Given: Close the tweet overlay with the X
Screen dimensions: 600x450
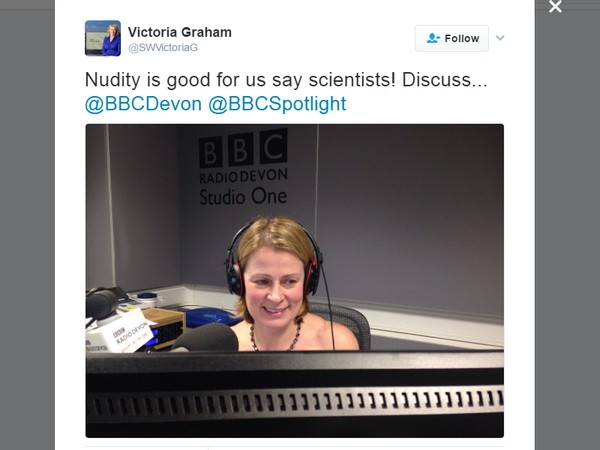Looking at the screenshot, I should (555, 6).
